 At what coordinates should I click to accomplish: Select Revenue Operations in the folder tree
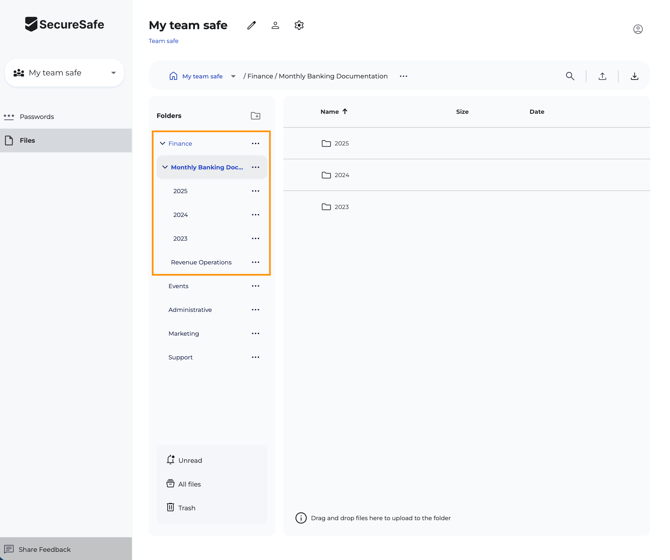(200, 263)
